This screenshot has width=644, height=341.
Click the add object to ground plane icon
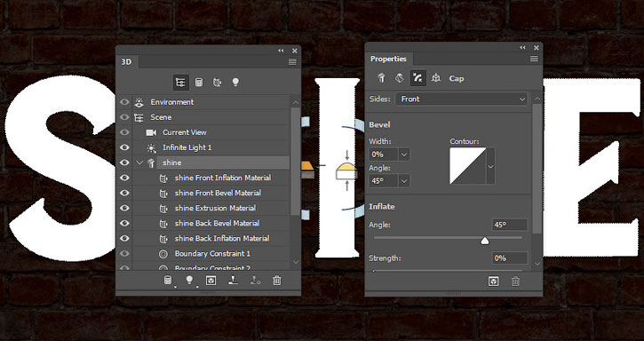(x=233, y=281)
